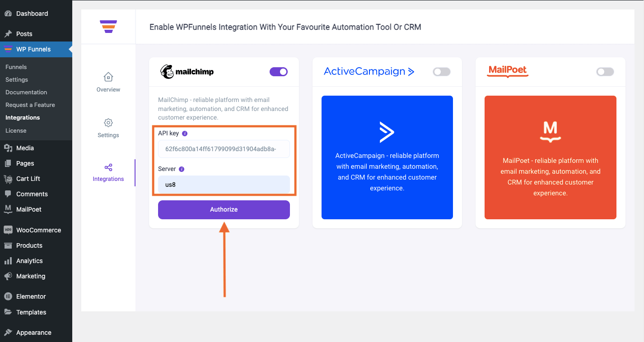Click the Appearance brush icon
This screenshot has width=644, height=342.
tap(8, 333)
